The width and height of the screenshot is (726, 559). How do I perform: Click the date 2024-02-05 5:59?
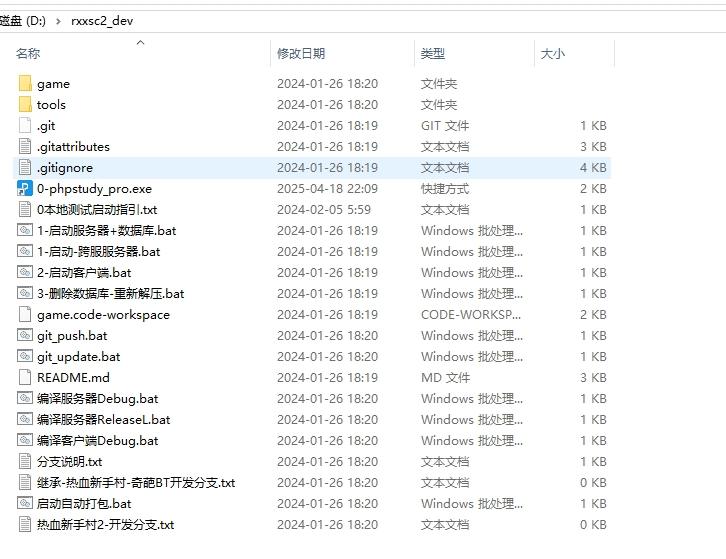coord(324,209)
